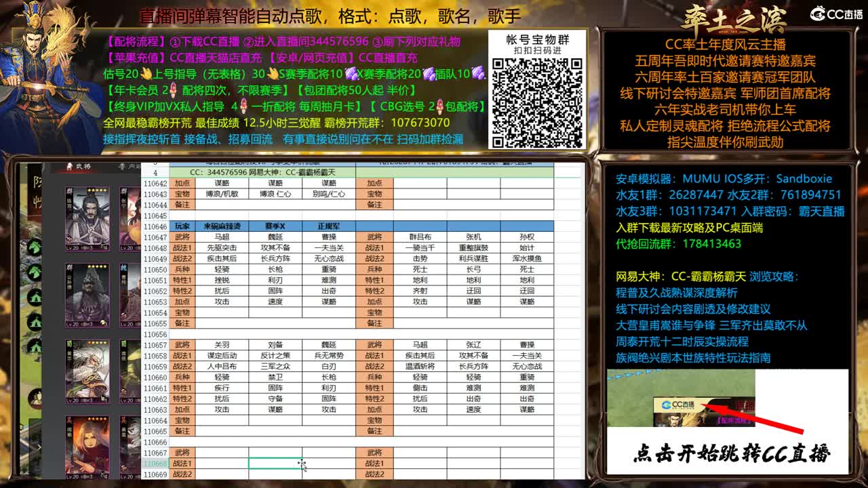This screenshot has width=868, height=488.
Task: Open the 武将 tab in the game window
Action: pos(79,167)
